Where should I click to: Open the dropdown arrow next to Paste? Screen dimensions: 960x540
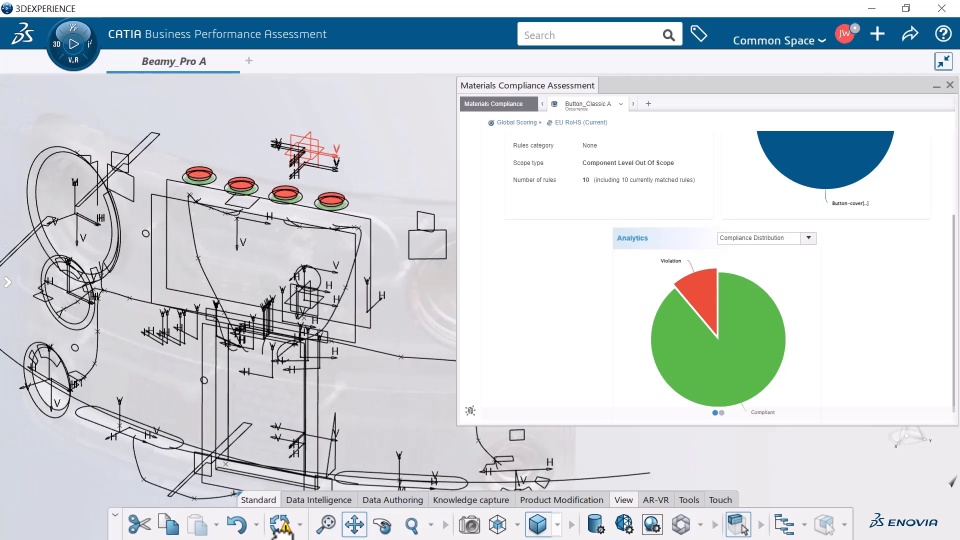[x=216, y=525]
